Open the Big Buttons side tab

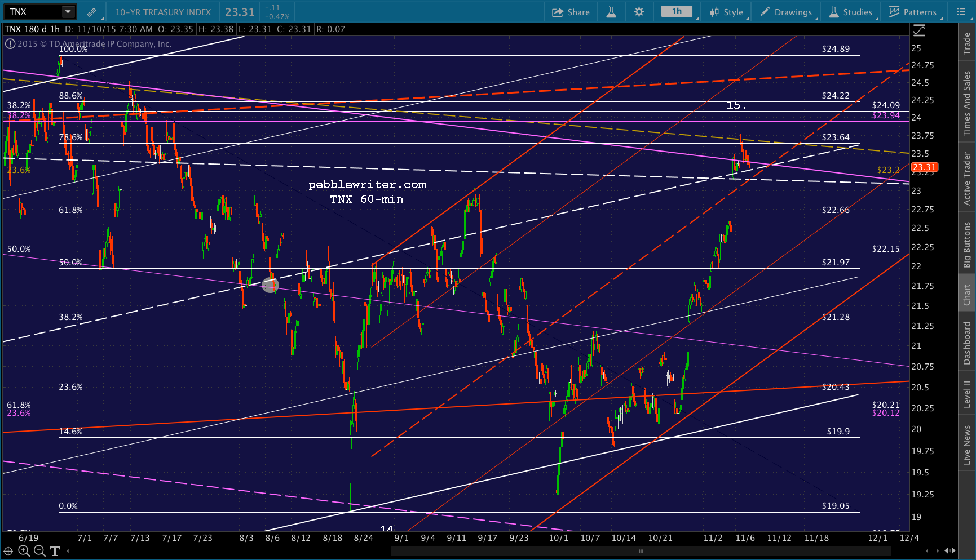click(x=967, y=244)
